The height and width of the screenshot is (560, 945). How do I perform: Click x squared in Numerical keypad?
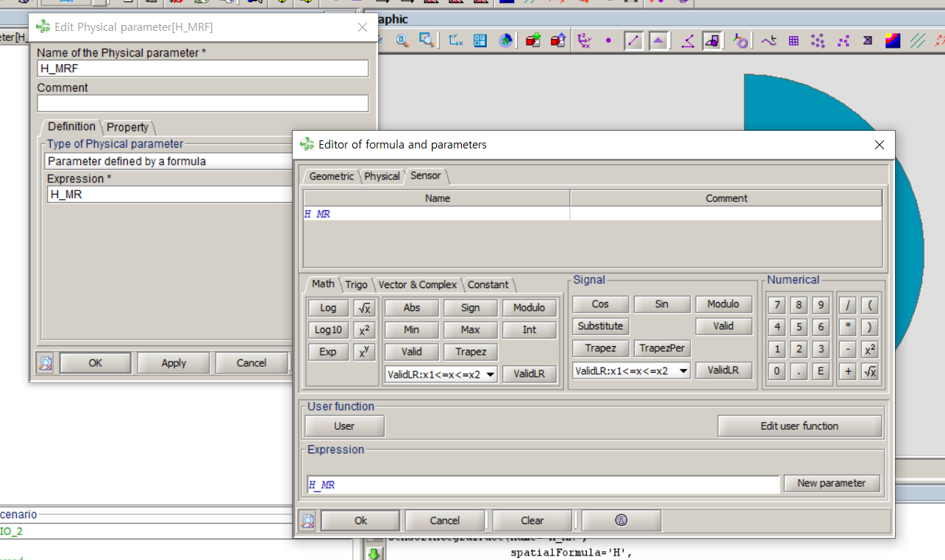point(870,349)
